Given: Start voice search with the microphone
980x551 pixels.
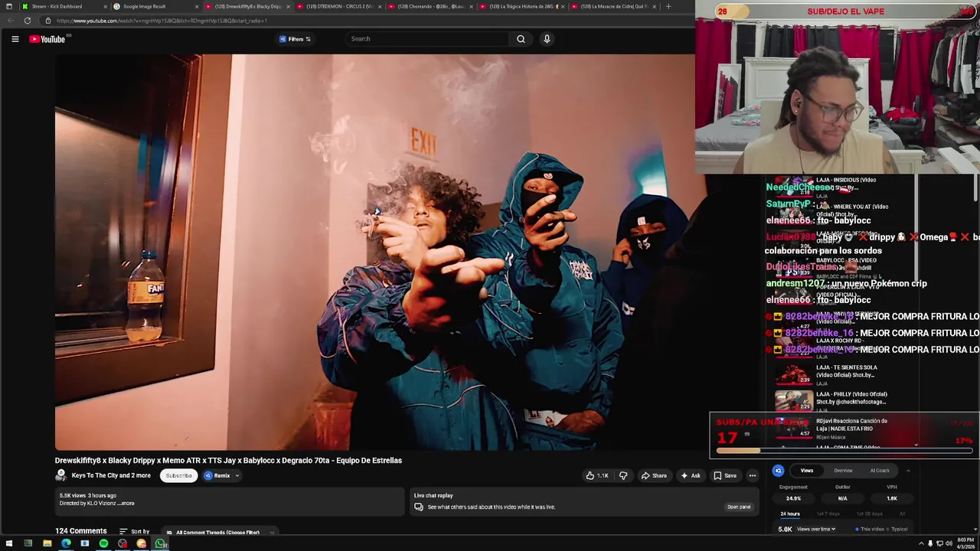Looking at the screenshot, I should [547, 39].
